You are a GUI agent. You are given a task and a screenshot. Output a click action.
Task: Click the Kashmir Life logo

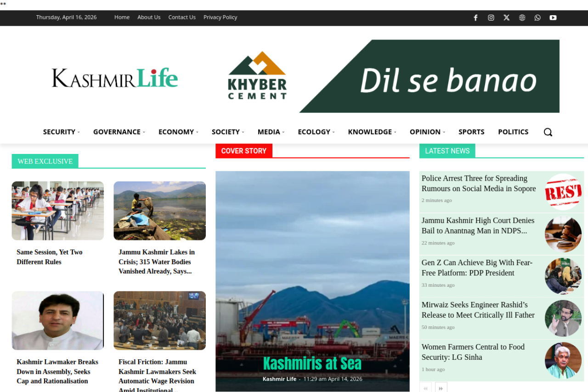tap(115, 78)
